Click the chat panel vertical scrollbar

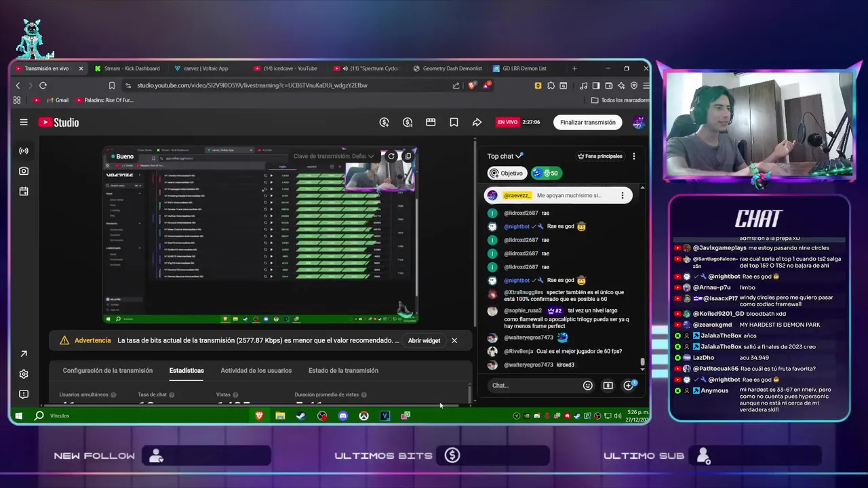(x=642, y=363)
